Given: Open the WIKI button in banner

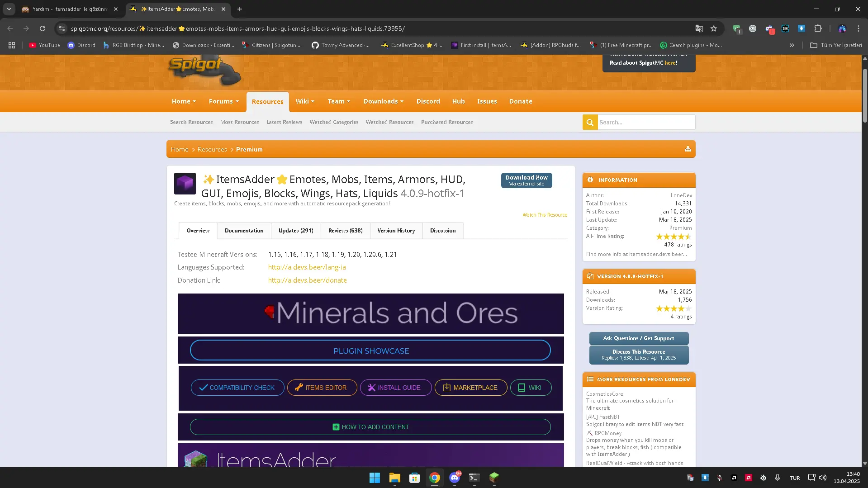Looking at the screenshot, I should 531,388.
